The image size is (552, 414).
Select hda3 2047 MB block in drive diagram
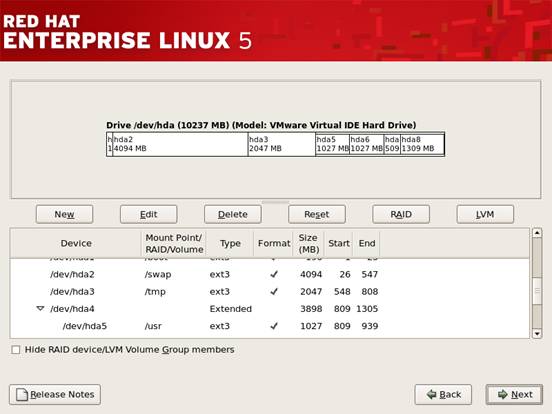tap(282, 144)
